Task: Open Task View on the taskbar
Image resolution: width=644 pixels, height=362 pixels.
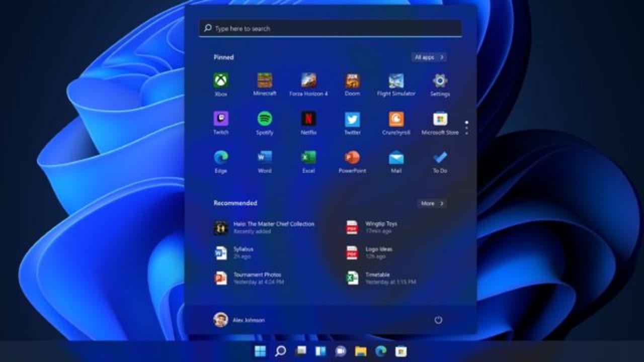Action: point(300,351)
